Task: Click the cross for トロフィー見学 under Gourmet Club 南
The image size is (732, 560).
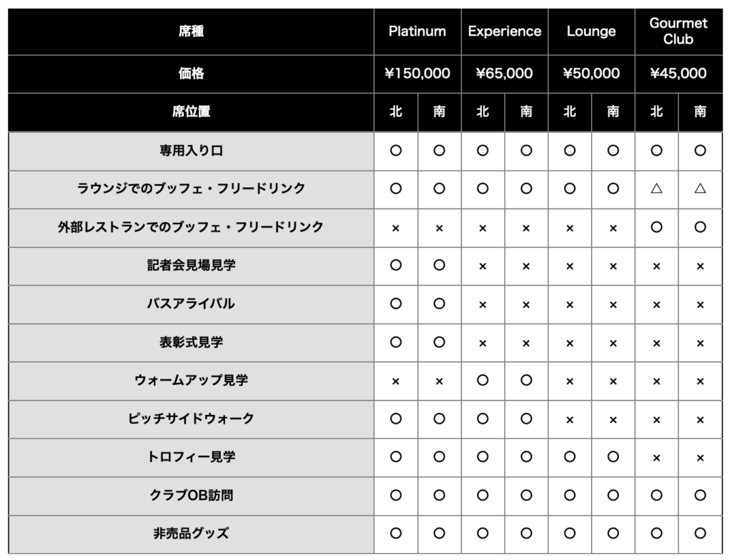Action: (x=701, y=457)
